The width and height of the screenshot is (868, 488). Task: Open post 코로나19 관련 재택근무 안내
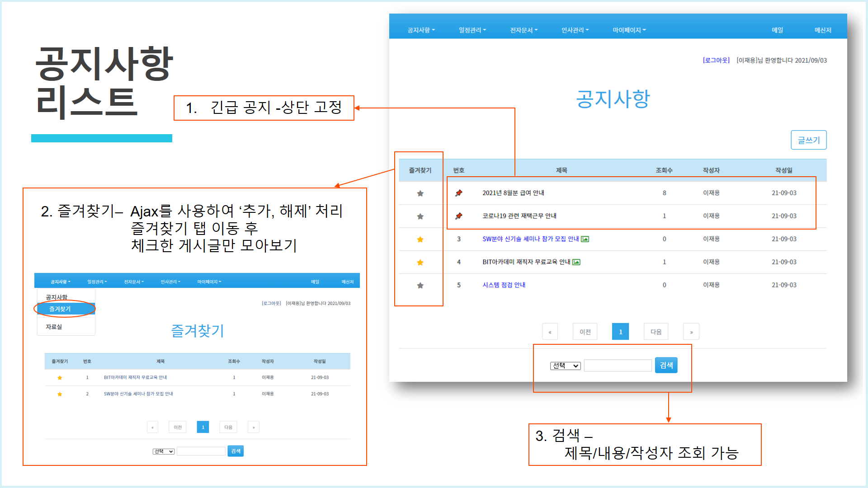pos(519,216)
